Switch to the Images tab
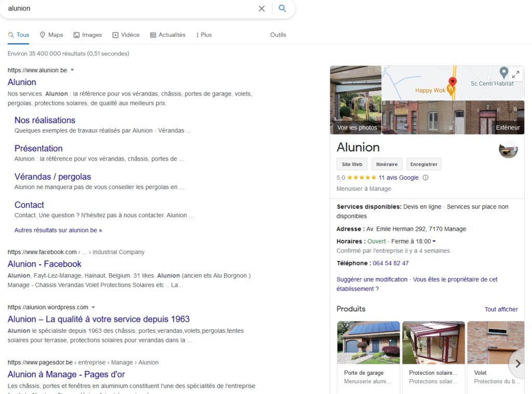Screen dimensions: 532x394 click(x=87, y=35)
